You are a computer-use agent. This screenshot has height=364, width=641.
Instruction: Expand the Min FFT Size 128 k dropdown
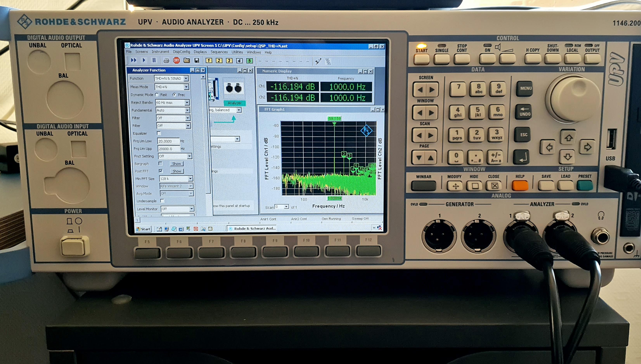pyautogui.click(x=190, y=178)
